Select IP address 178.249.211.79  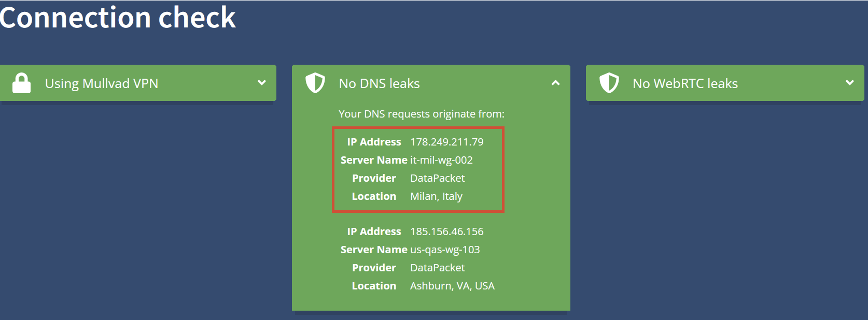446,142
